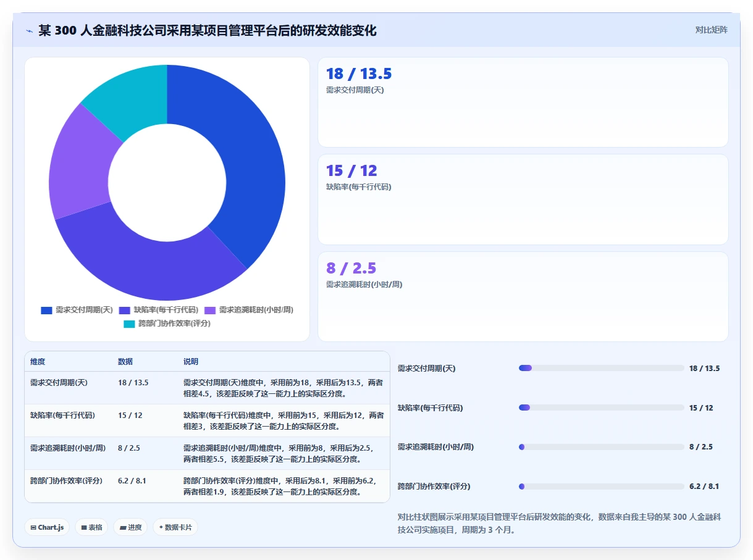Toggle the 跨部门协作效率(评分) legend color box

(x=129, y=324)
